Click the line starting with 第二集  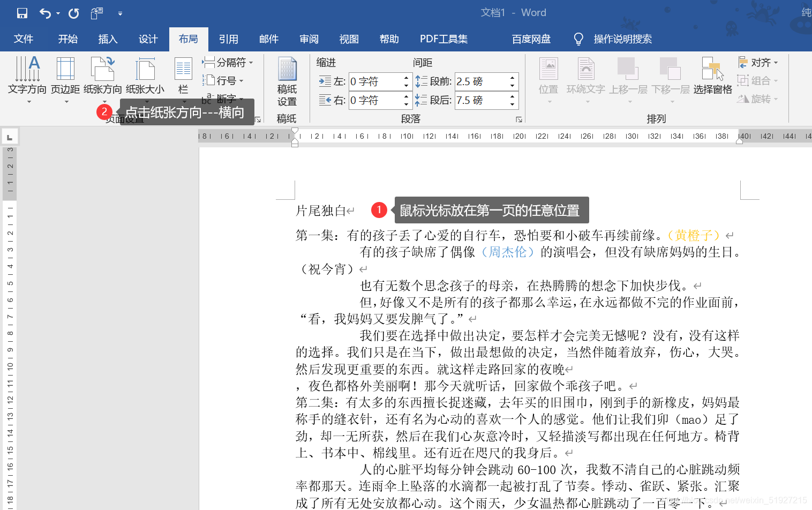pyautogui.click(x=517, y=402)
